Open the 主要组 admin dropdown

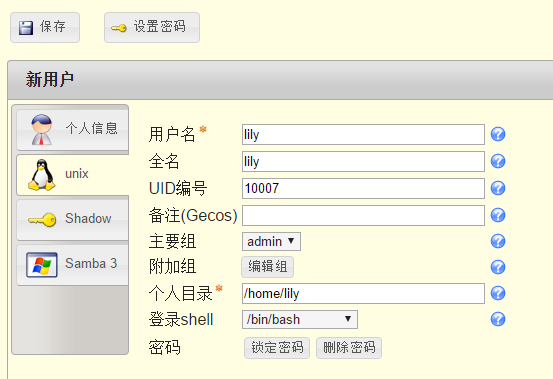[271, 242]
